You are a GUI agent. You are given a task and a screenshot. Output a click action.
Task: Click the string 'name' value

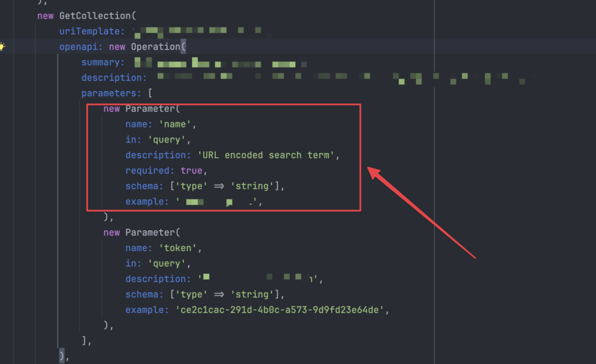pyautogui.click(x=175, y=124)
